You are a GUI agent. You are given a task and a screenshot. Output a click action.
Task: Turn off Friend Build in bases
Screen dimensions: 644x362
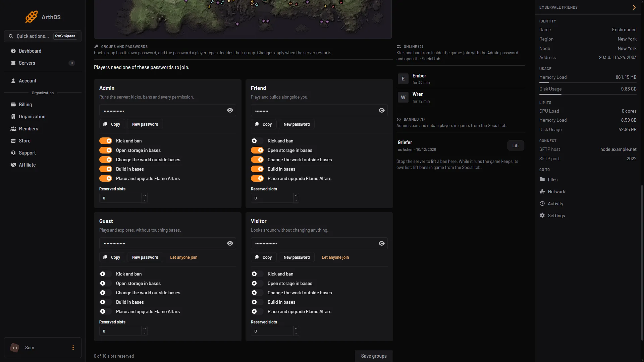(x=257, y=169)
